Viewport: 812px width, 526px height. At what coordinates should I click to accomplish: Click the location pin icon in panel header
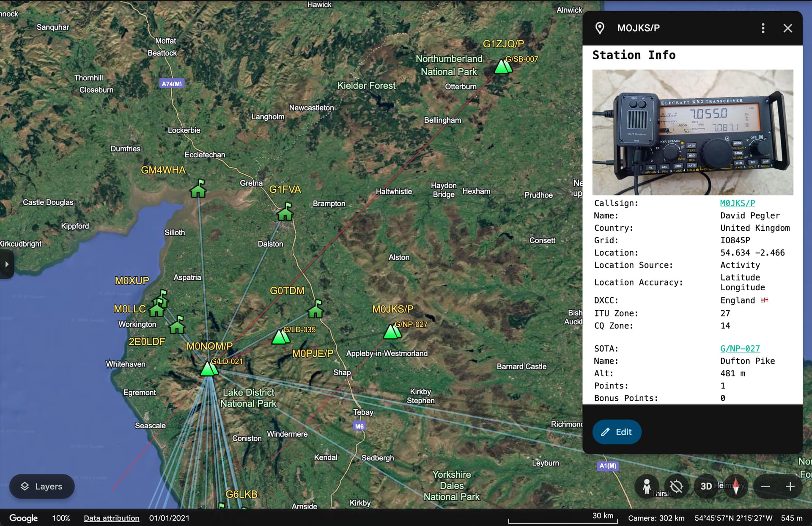click(600, 28)
